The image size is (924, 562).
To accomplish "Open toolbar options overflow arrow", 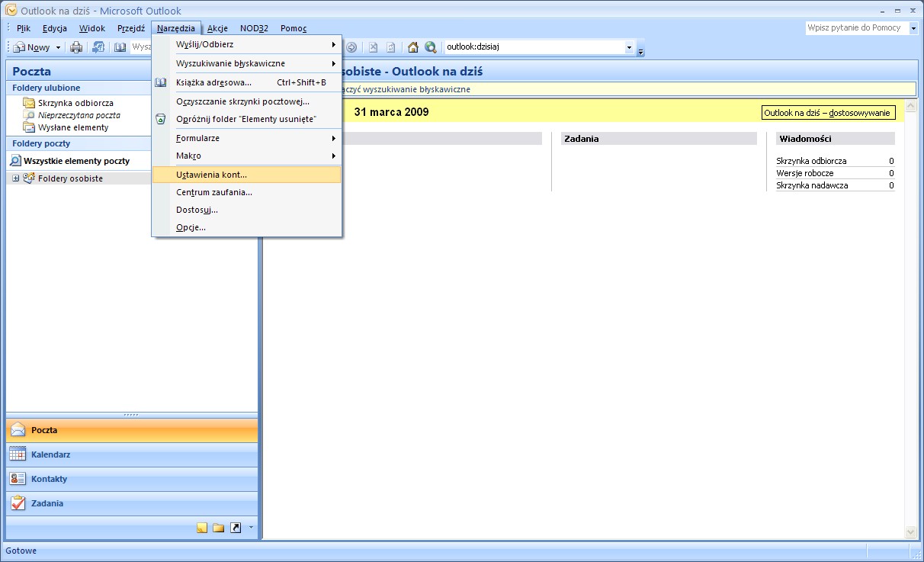I will click(x=641, y=49).
